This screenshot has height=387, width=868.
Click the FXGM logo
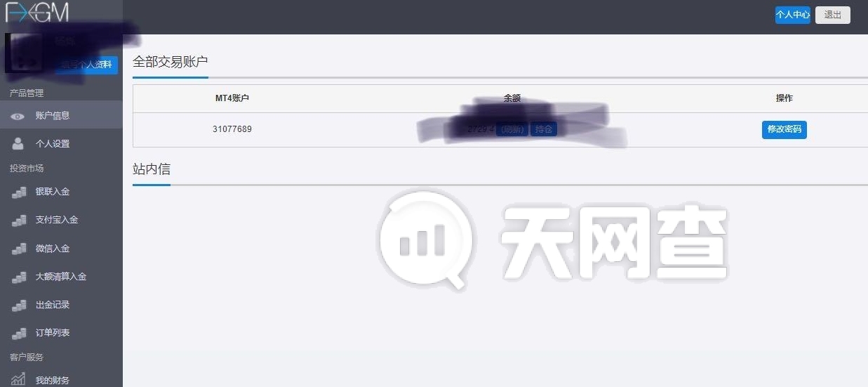click(37, 13)
